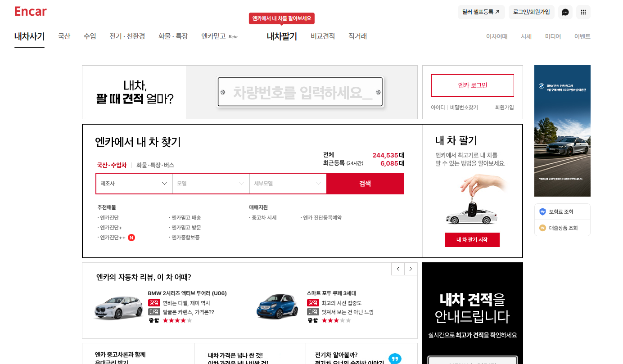Click the 대출상품 조회 link

tap(563, 228)
